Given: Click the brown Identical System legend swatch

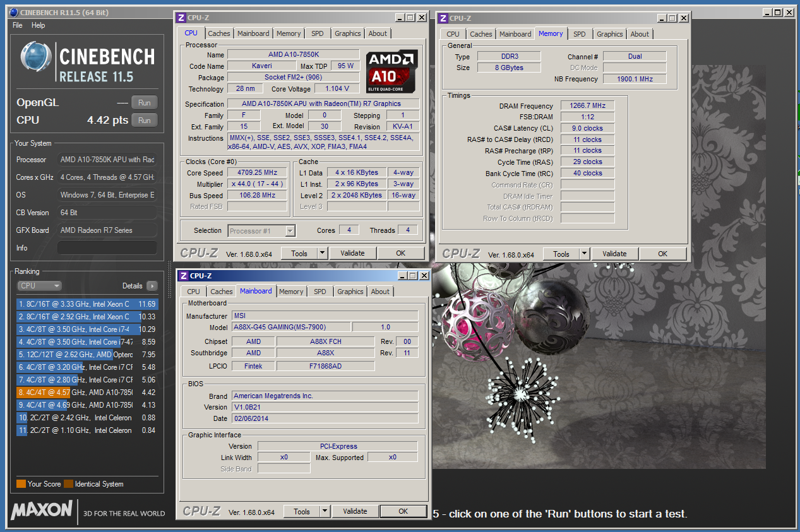Looking at the screenshot, I should pyautogui.click(x=68, y=484).
